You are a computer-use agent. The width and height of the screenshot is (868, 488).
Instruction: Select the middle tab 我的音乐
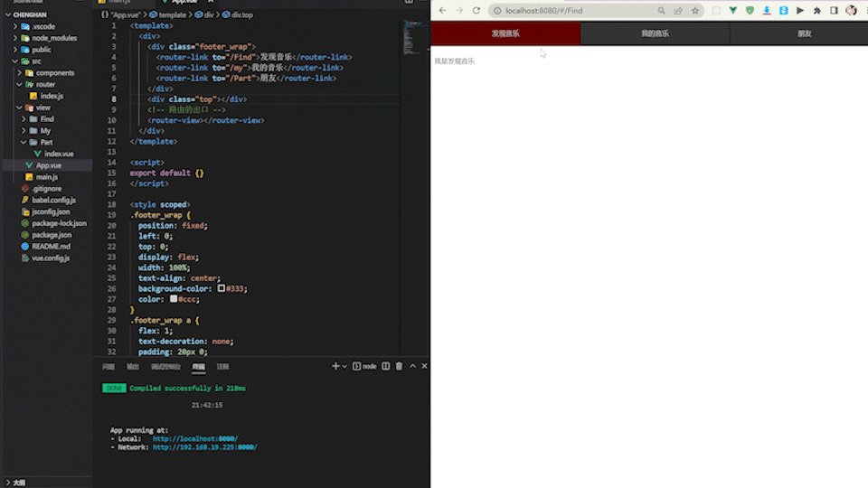click(x=655, y=33)
